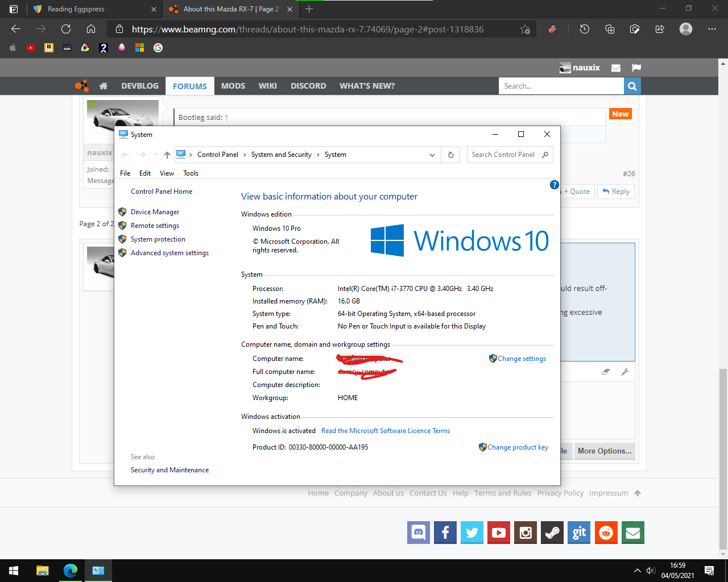The width and height of the screenshot is (728, 582).
Task: Open YouTube footer social icon
Action: [x=499, y=533]
